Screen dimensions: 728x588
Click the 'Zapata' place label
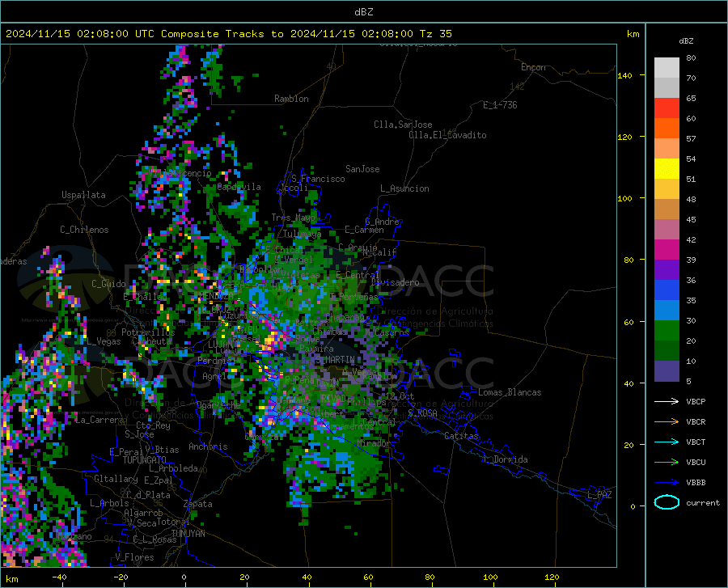click(x=198, y=504)
